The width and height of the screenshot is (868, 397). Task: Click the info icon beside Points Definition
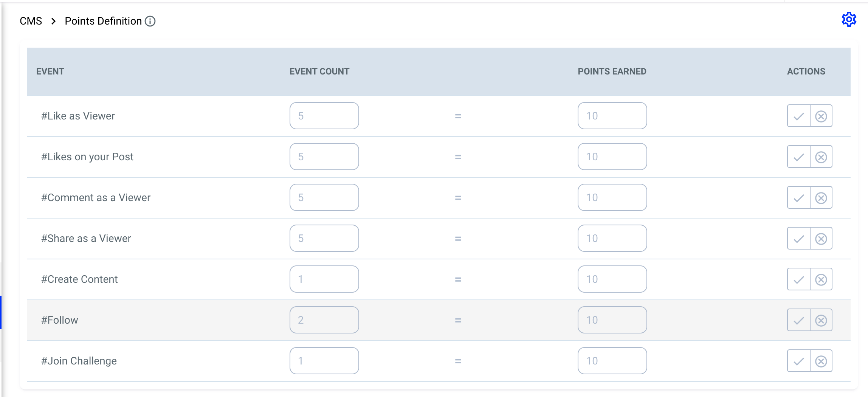150,21
